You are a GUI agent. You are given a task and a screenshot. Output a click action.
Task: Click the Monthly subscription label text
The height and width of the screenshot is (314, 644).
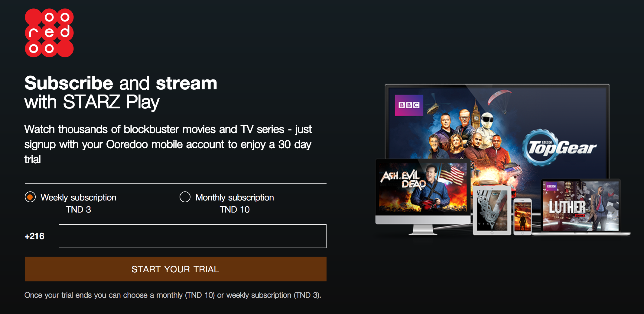pyautogui.click(x=235, y=197)
